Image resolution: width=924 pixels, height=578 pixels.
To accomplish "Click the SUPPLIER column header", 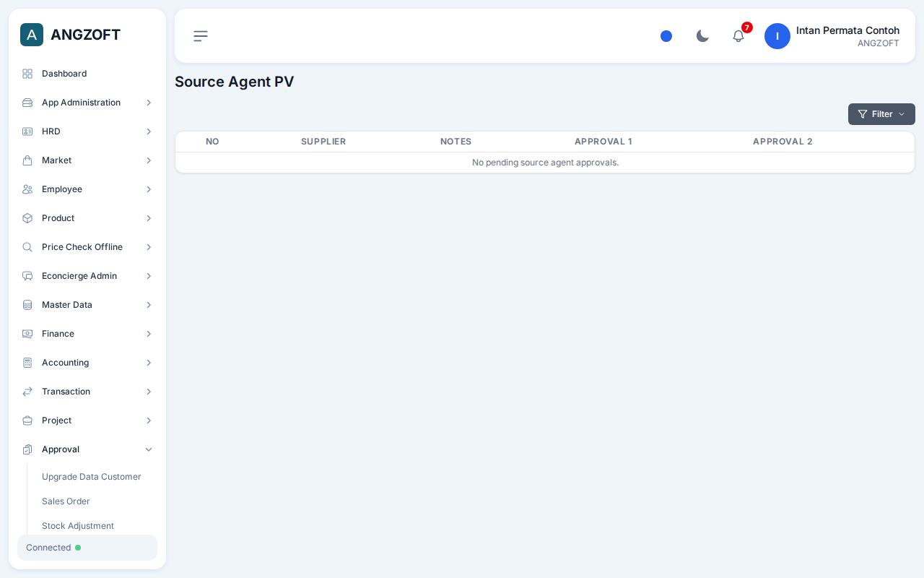I will tap(323, 142).
